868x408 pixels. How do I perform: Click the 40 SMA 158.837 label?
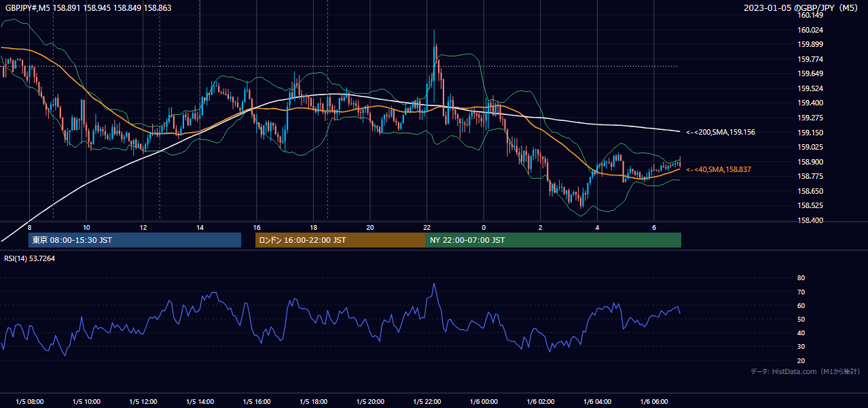[719, 169]
